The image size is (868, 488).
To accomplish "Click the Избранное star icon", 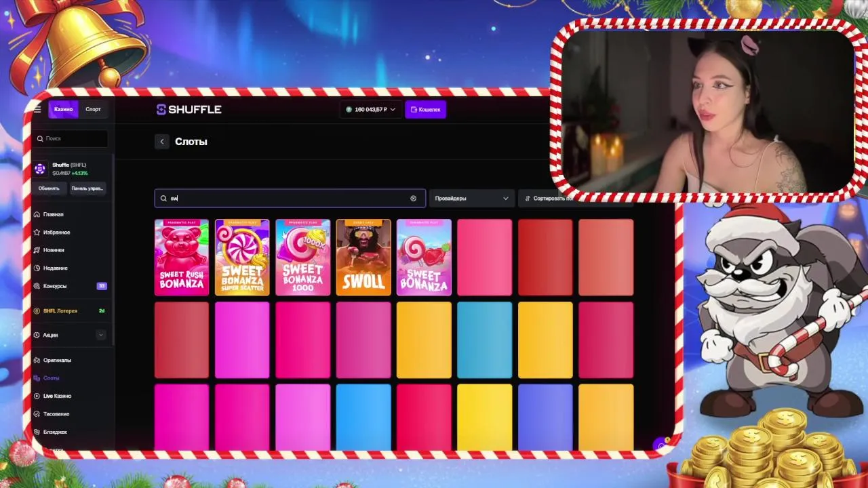I will (37, 232).
